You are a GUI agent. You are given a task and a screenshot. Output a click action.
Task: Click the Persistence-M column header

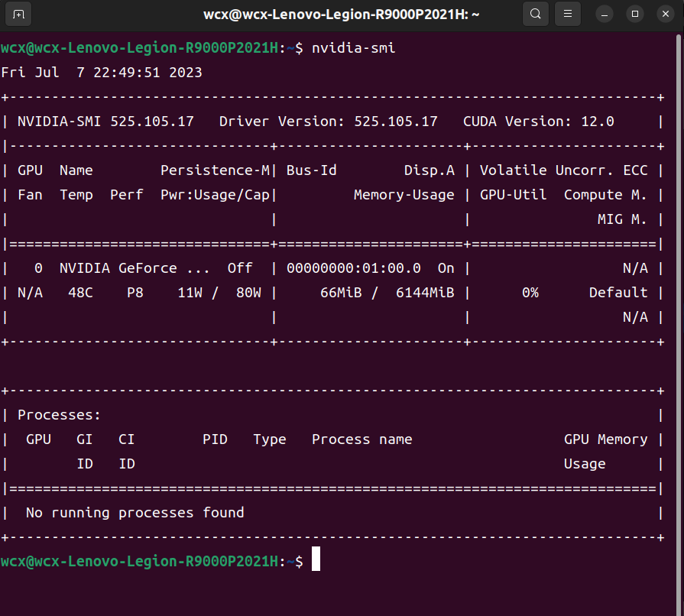pyautogui.click(x=215, y=170)
